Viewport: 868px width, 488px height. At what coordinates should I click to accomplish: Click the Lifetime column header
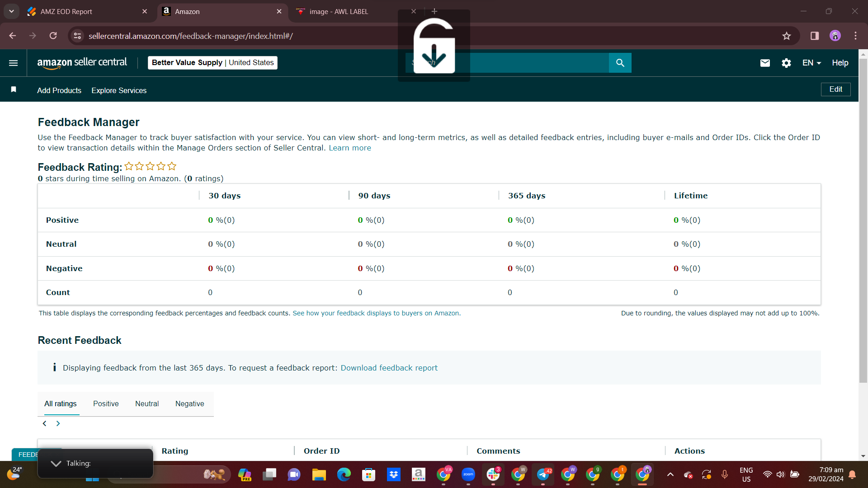pos(691,196)
